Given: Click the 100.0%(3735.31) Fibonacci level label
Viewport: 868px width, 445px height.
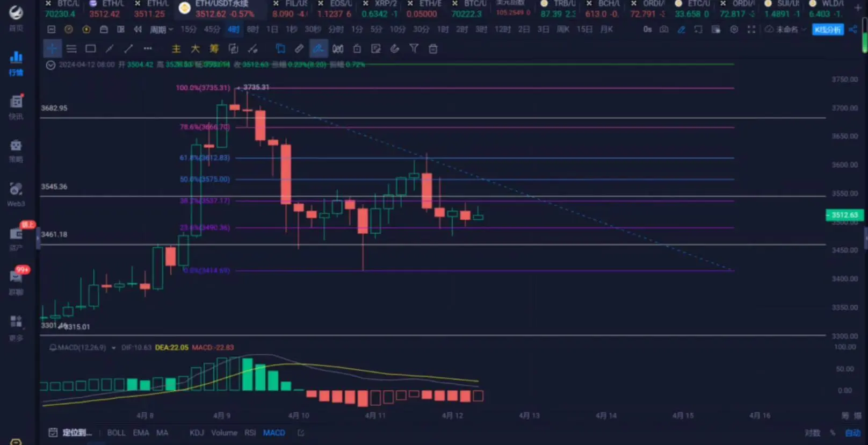Looking at the screenshot, I should click(x=203, y=88).
